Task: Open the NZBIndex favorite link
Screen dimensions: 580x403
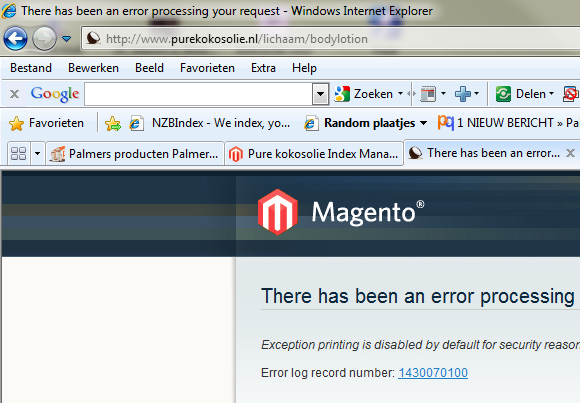Action: point(209,123)
